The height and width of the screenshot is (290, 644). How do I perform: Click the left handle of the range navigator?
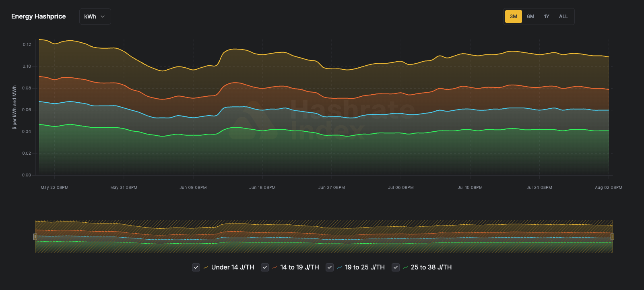35,237
